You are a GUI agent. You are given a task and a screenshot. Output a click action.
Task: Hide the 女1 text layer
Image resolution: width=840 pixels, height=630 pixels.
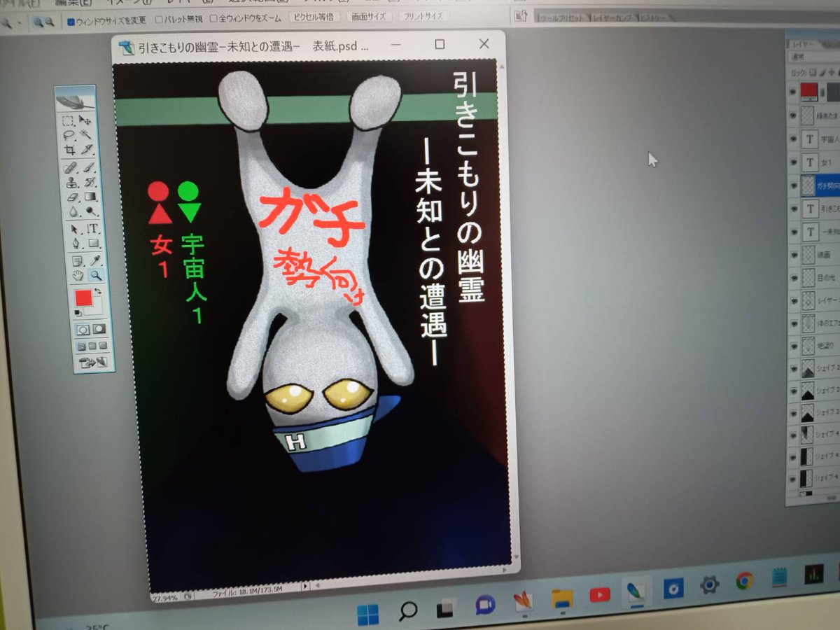[x=792, y=162]
